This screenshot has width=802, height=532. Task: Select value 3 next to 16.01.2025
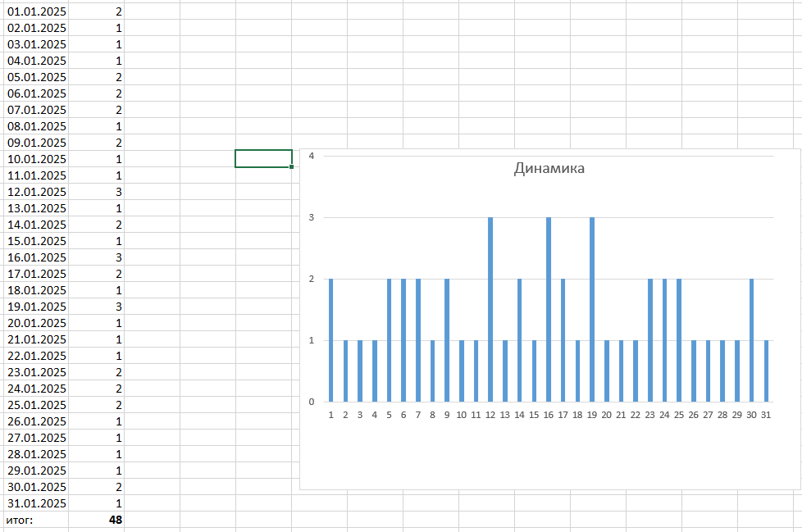(x=97, y=257)
